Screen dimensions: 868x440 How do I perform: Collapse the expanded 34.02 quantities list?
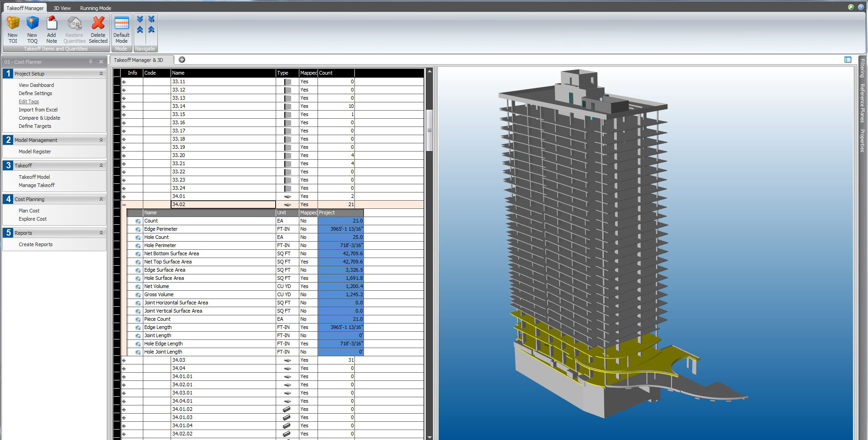[x=124, y=204]
